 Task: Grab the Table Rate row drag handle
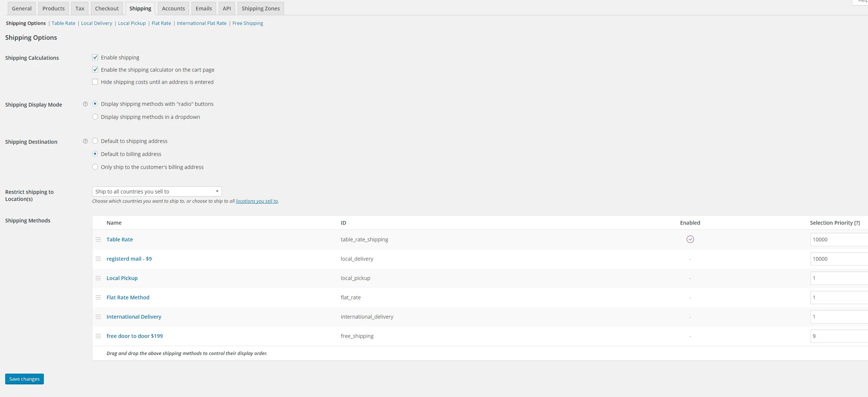click(98, 240)
